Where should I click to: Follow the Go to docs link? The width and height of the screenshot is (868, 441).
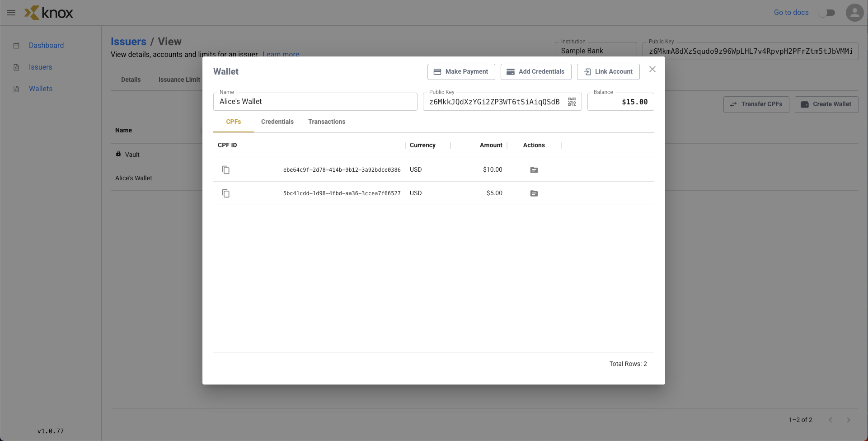[x=791, y=13]
